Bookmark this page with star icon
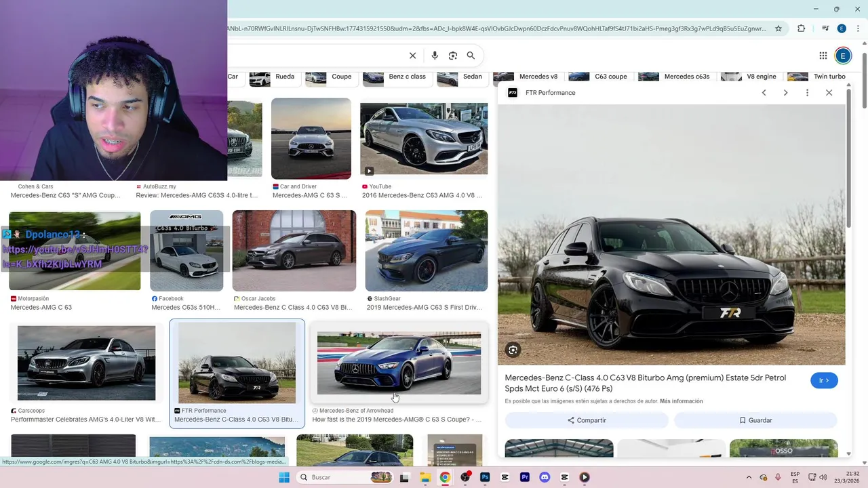Image resolution: width=868 pixels, height=488 pixels. pyautogui.click(x=778, y=28)
